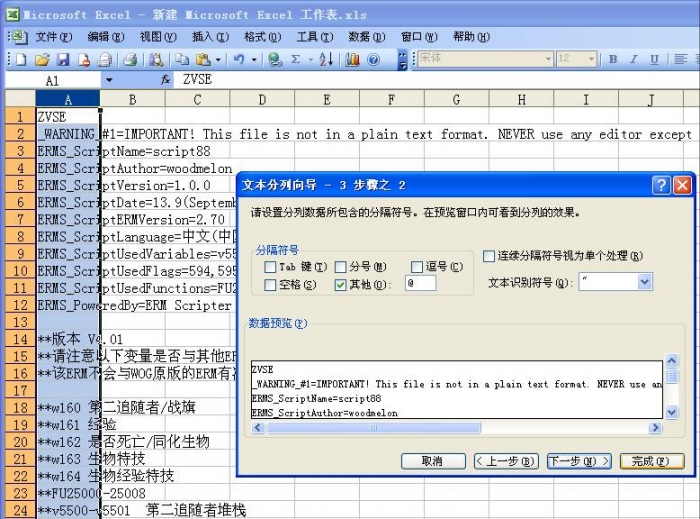The height and width of the screenshot is (519, 700).
Task: Open the 格式 (Format) menu
Action: 262,37
